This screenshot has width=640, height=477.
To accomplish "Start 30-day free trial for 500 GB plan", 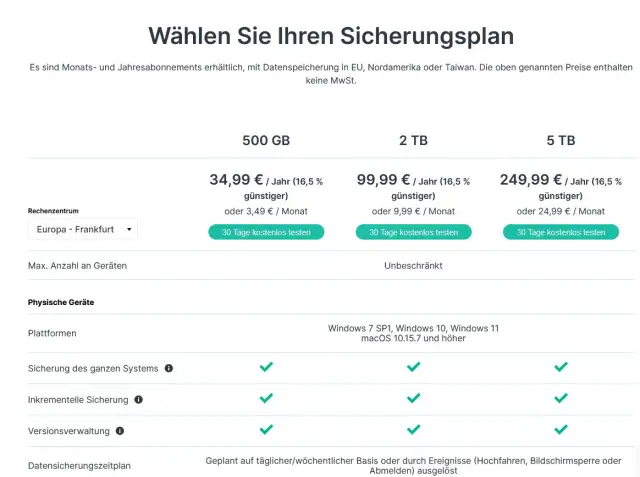I will coord(266,232).
